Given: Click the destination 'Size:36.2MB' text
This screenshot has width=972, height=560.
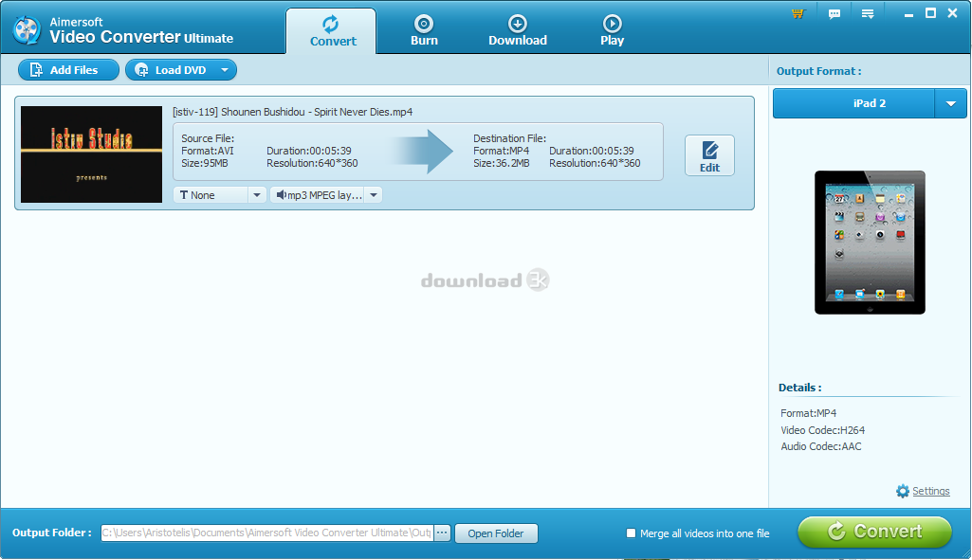Looking at the screenshot, I should coord(502,164).
